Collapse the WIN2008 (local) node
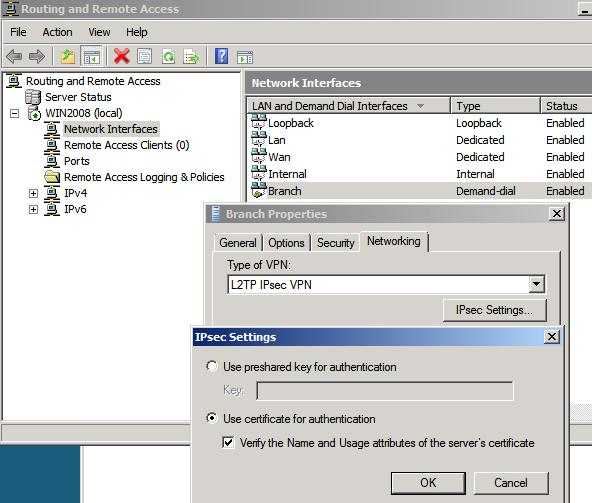The width and height of the screenshot is (592, 503). (x=14, y=113)
